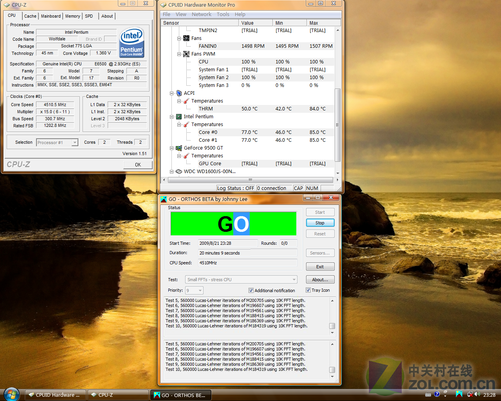This screenshot has height=401, width=501.
Task: Click the Stop button in ORTHOS
Action: pyautogui.click(x=320, y=223)
